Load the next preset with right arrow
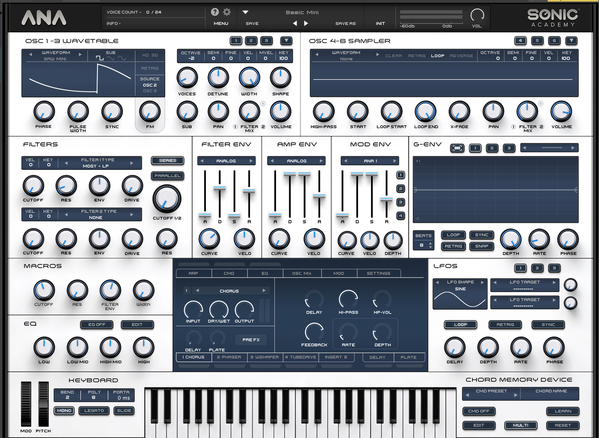Viewport: 599px width, 438px height. point(306,23)
